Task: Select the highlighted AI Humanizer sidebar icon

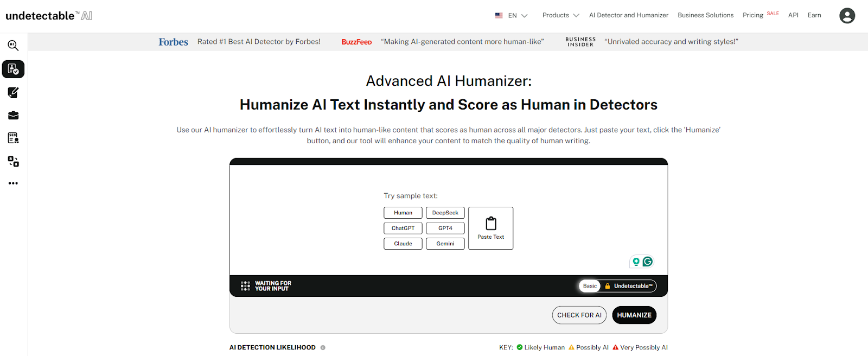Action: (13, 69)
